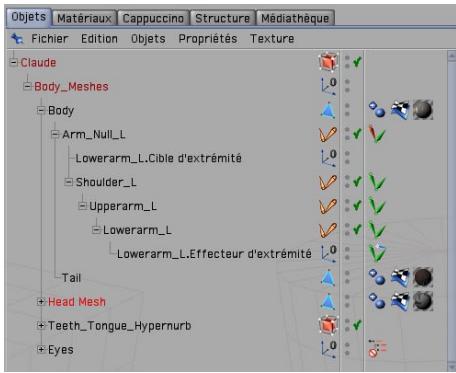Click the material sphere swatch on Body
This screenshot has height=373, width=456.
point(423,110)
